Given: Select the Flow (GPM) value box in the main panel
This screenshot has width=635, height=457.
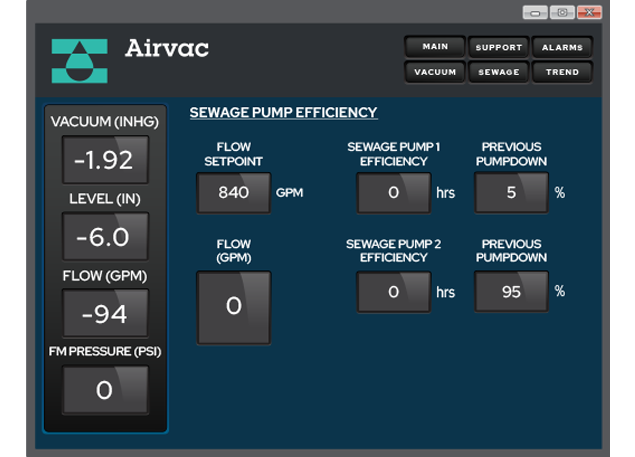Looking at the screenshot, I should 234,307.
